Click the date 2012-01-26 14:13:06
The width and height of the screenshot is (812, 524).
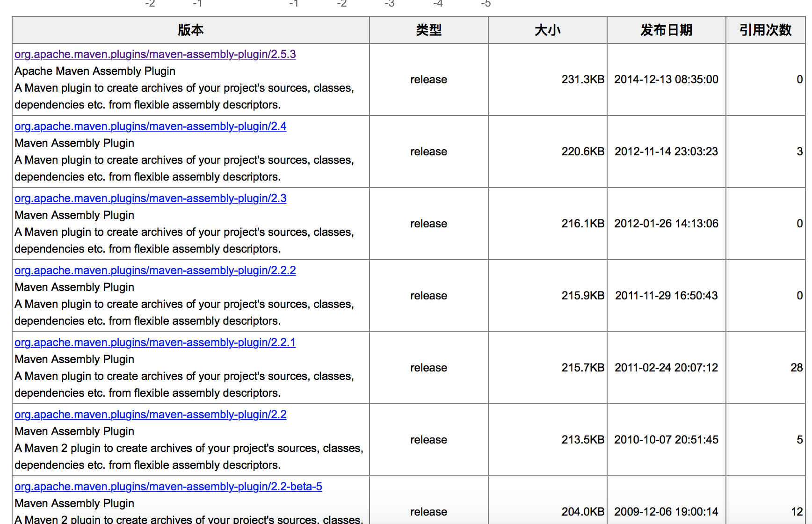click(x=667, y=224)
